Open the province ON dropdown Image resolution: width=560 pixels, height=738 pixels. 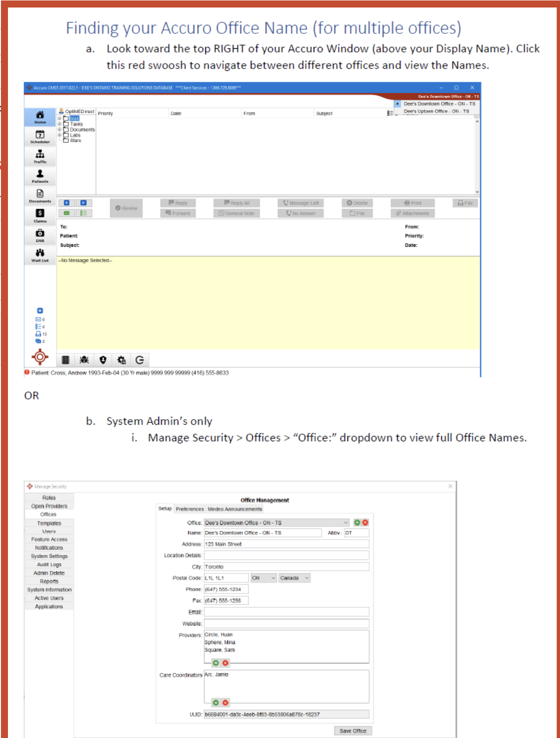tap(264, 578)
